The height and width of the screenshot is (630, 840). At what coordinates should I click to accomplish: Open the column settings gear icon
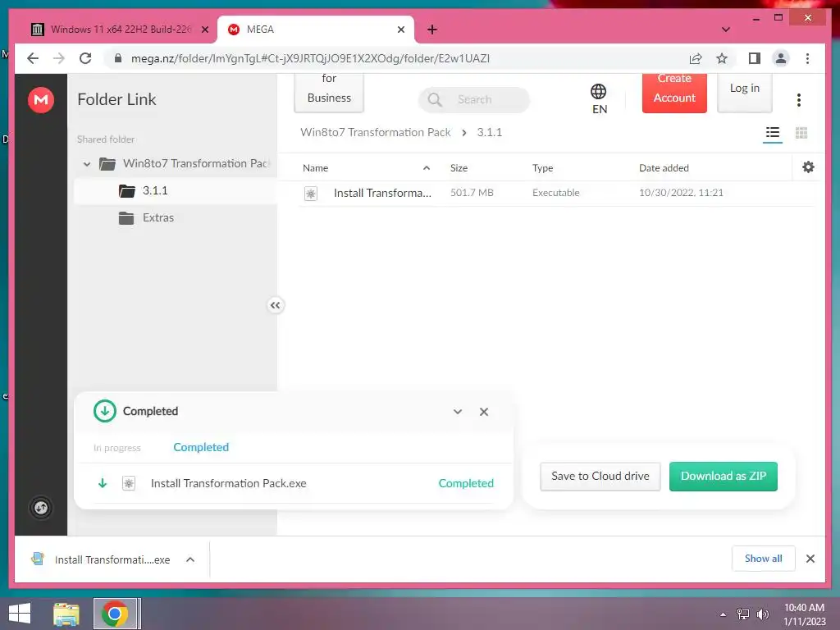coord(808,167)
